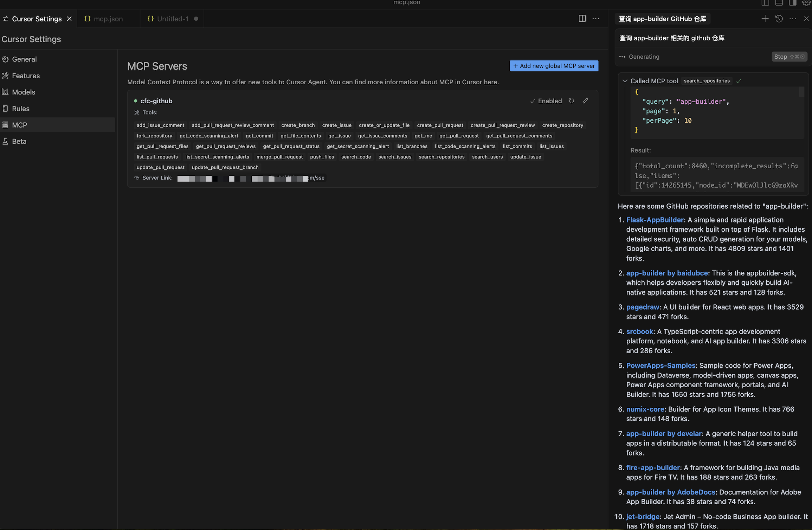Click Add new global MCP server
This screenshot has height=530, width=812.
pyautogui.click(x=554, y=66)
